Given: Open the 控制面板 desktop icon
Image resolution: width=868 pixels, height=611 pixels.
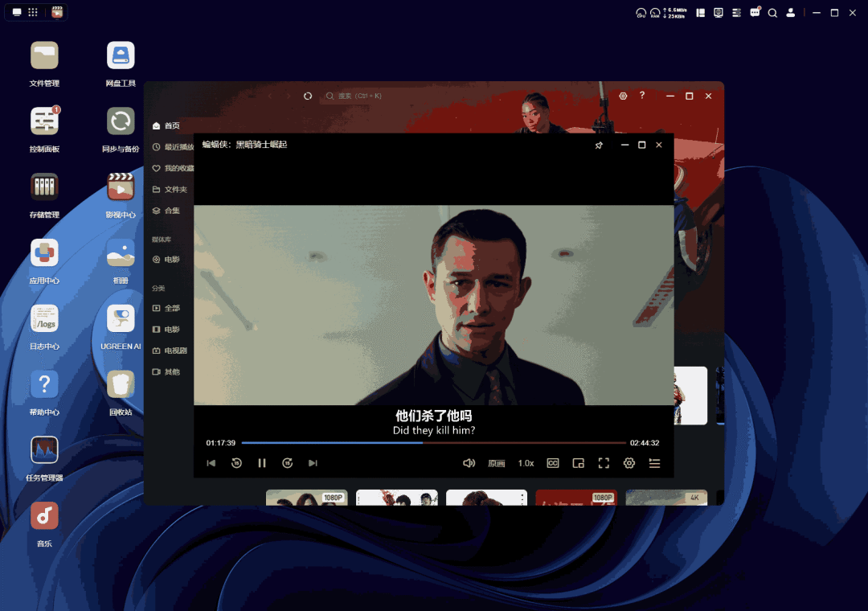Looking at the screenshot, I should click(x=44, y=121).
